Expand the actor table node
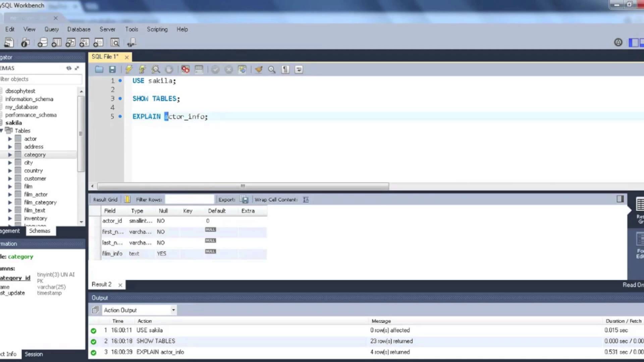The height and width of the screenshot is (362, 644). point(10,139)
